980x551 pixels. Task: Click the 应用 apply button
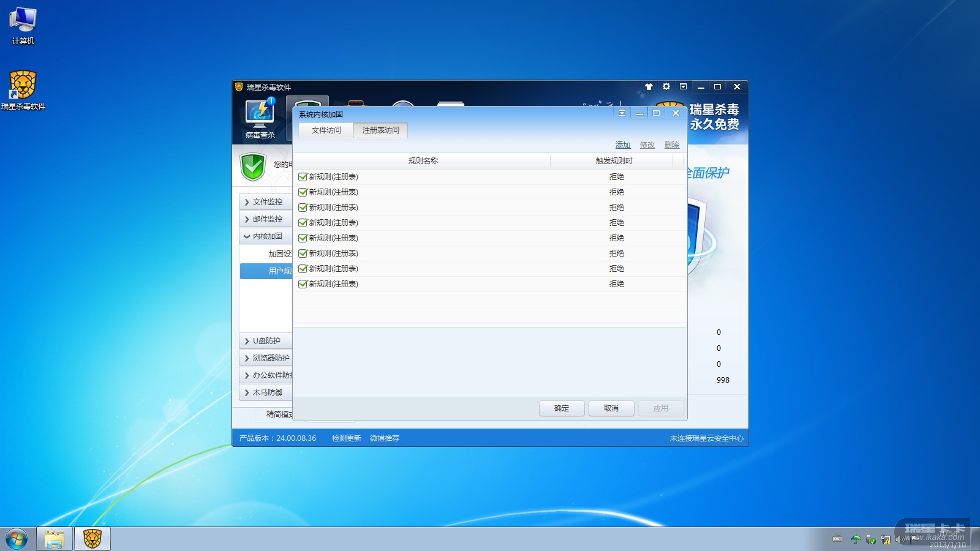pyautogui.click(x=661, y=408)
